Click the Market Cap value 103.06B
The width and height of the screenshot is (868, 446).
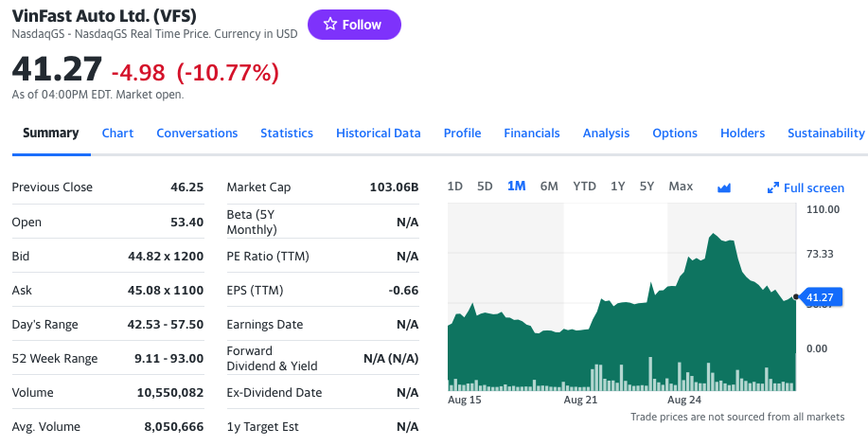pos(394,187)
